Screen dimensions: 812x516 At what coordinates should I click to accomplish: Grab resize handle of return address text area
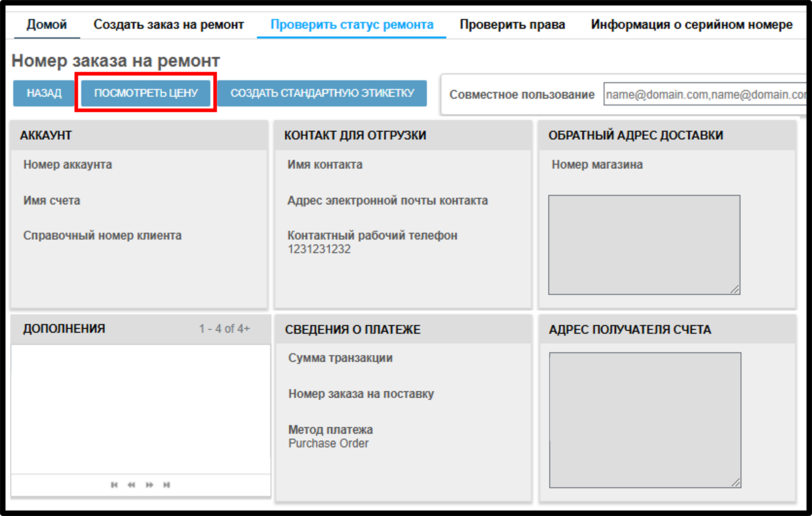tap(735, 289)
